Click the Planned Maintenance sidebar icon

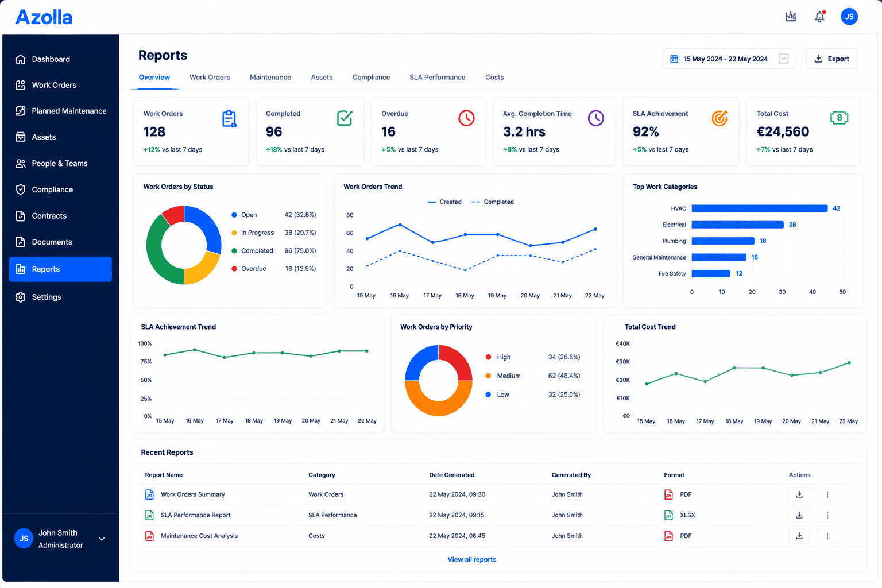pyautogui.click(x=21, y=111)
